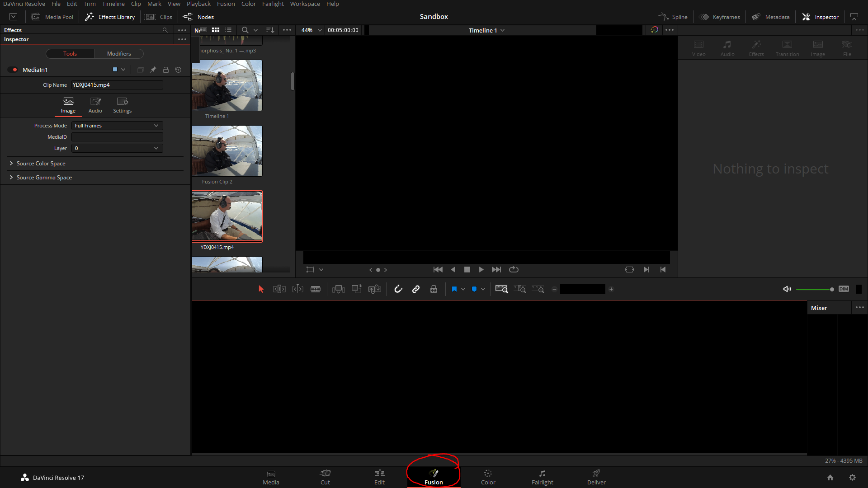Click the Detail Zoom icon
Image resolution: width=868 pixels, height=488 pixels.
pos(520,289)
